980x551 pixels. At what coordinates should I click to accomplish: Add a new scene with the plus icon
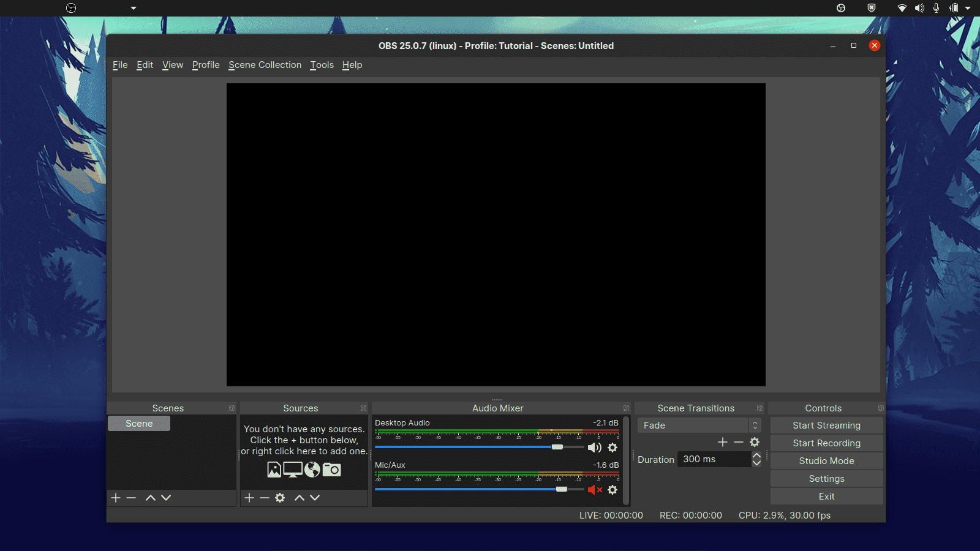click(x=116, y=498)
